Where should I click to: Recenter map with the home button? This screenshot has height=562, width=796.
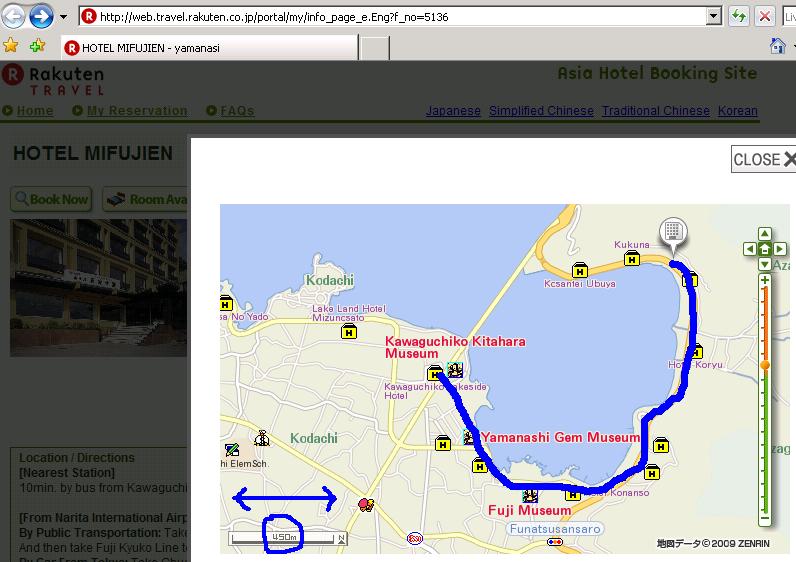(x=765, y=249)
